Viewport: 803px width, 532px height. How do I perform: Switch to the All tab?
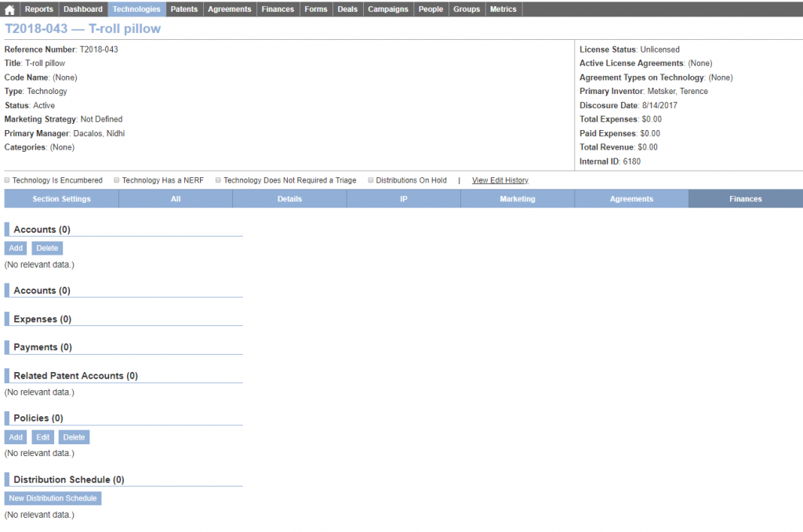click(x=176, y=199)
